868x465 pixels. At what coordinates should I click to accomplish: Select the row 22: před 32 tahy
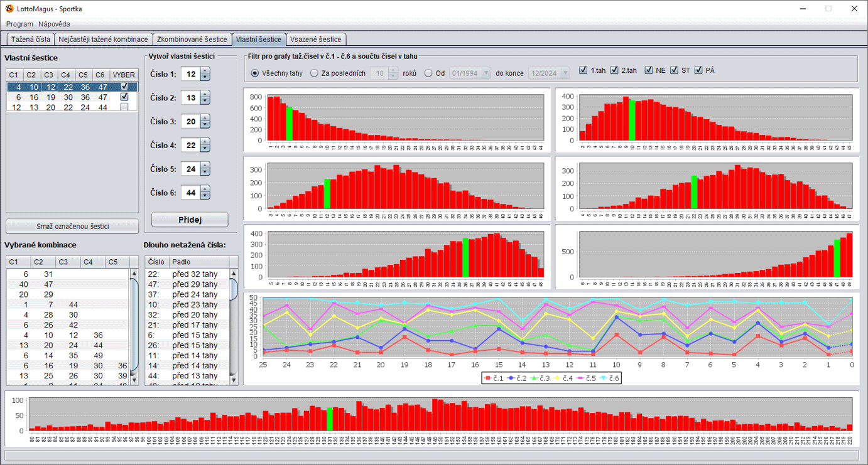pos(187,274)
